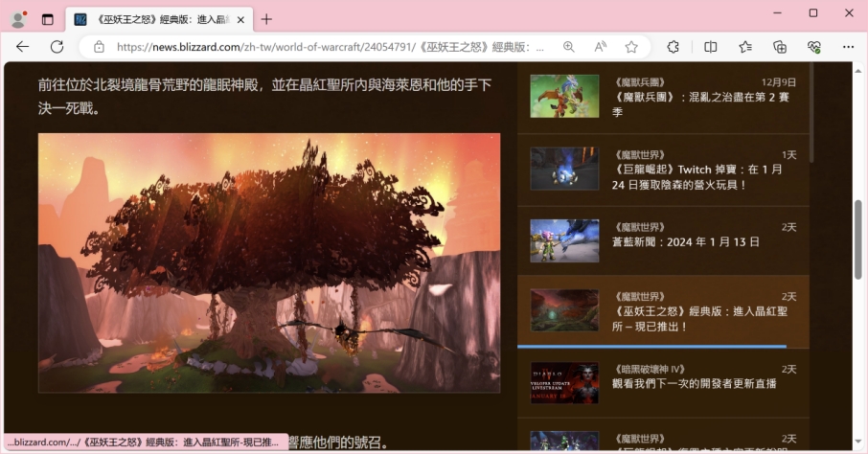Click the page vertical scrollbar thumb
The height and width of the screenshot is (454, 868).
pos(858,239)
